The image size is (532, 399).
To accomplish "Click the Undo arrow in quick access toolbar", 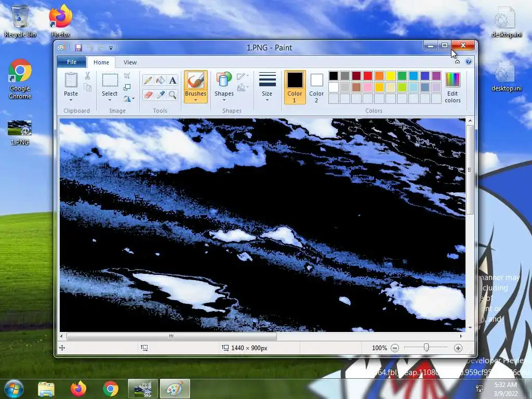I will (x=90, y=48).
